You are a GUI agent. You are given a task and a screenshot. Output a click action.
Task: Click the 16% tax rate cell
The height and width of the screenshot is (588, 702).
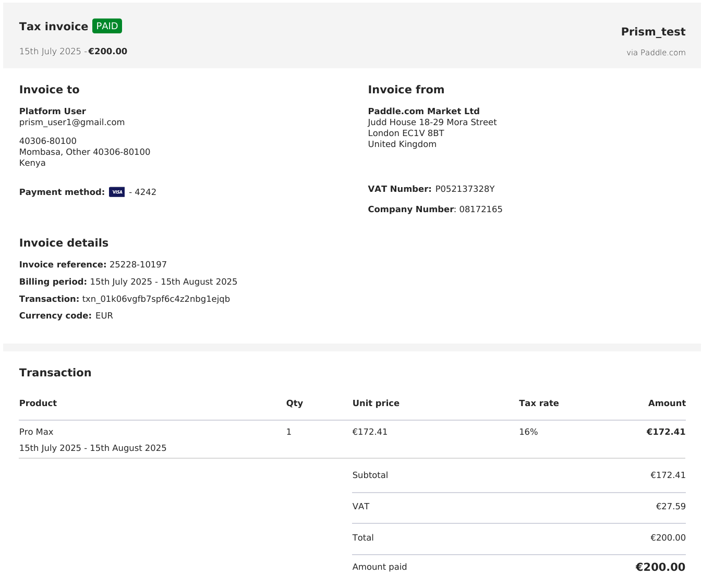coord(528,432)
